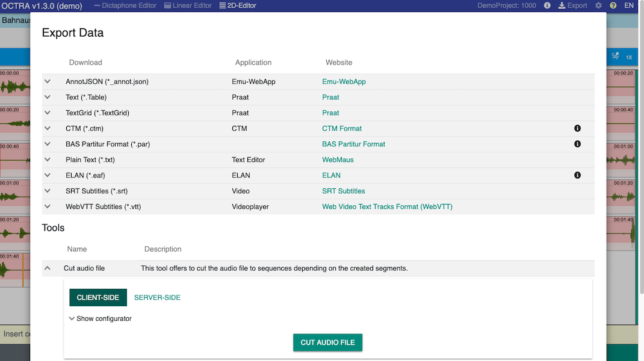Click the page scrollbar on the right
Viewport: 644px width, 361px height.
click(x=642, y=148)
